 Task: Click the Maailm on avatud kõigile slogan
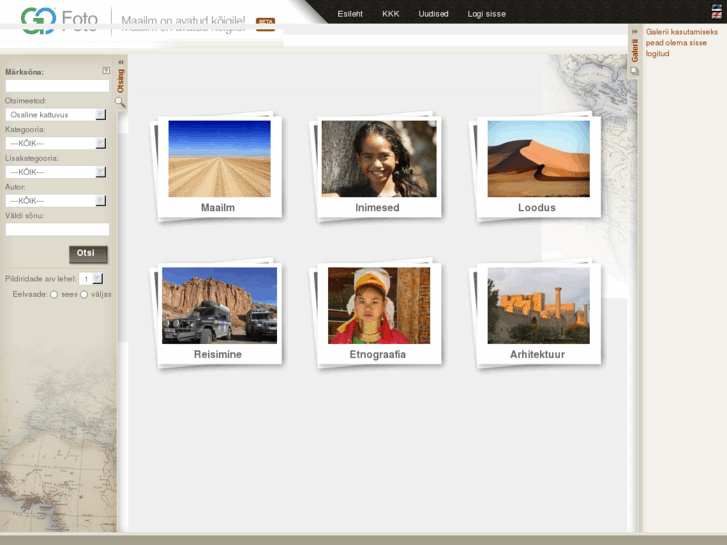pos(183,24)
